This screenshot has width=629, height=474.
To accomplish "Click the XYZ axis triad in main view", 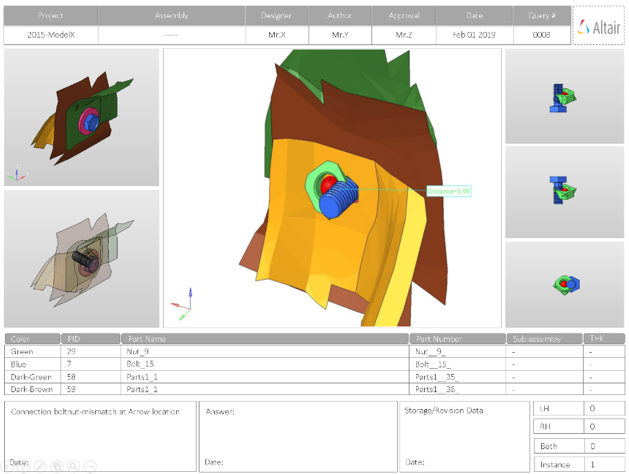I will 183,301.
